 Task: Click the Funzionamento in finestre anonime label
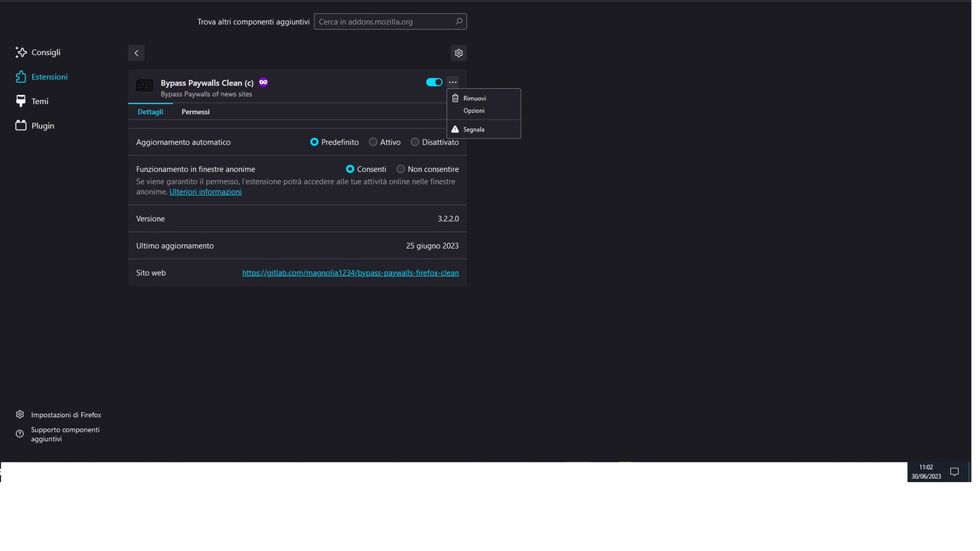195,169
